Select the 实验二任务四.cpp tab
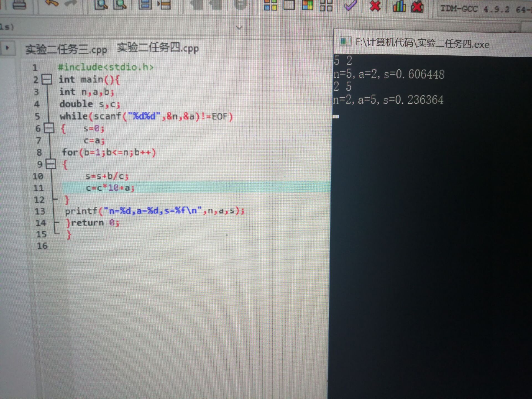Viewport: 532px width, 399px height. coord(158,48)
